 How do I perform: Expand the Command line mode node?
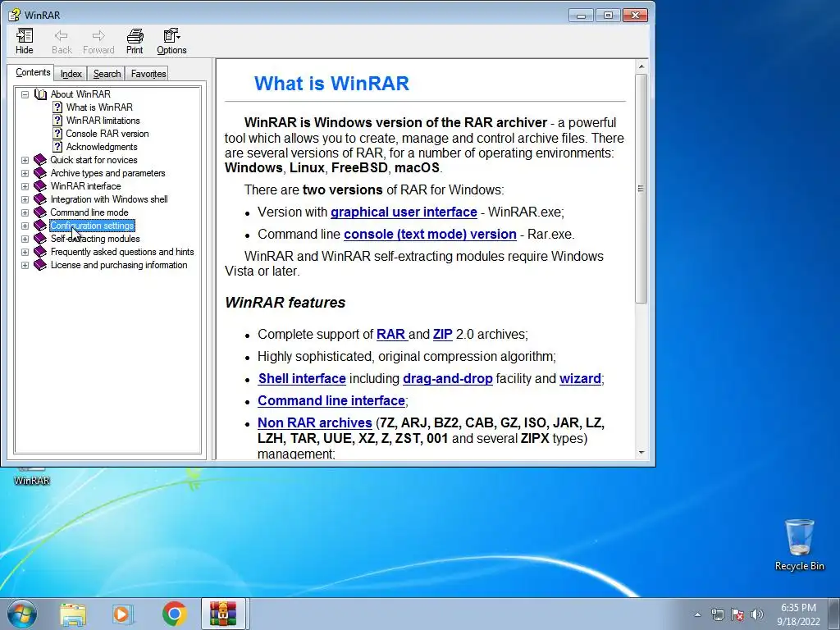pos(25,212)
